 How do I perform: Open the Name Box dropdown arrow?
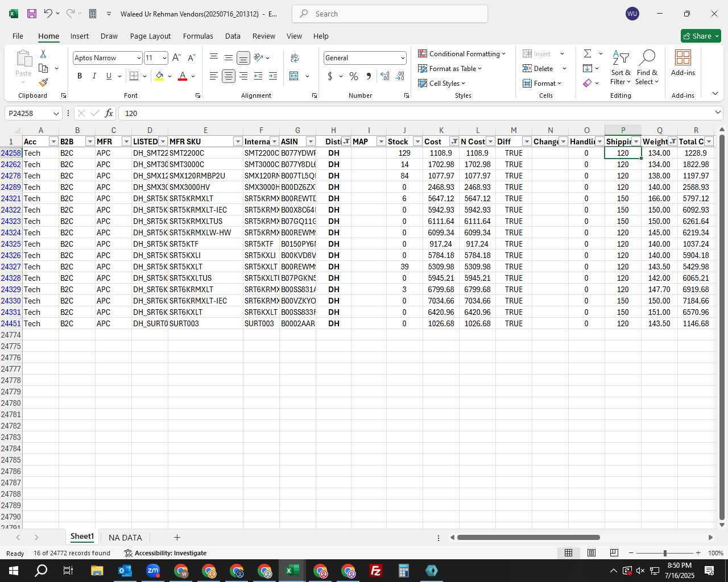[56, 114]
